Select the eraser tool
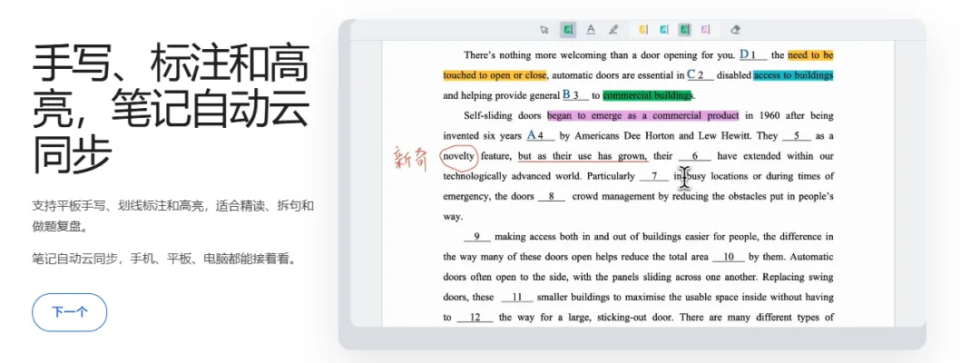Image resolution: width=980 pixels, height=363 pixels. (x=735, y=29)
